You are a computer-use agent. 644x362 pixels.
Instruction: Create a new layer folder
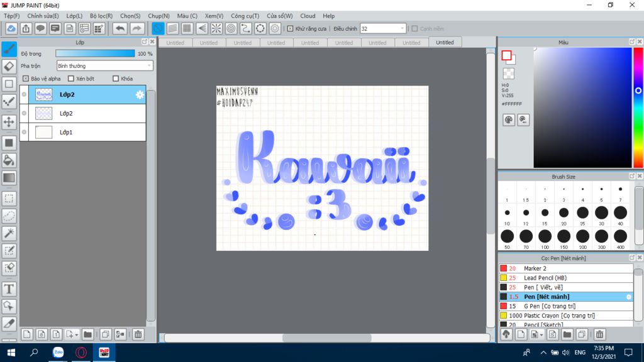coord(87,334)
